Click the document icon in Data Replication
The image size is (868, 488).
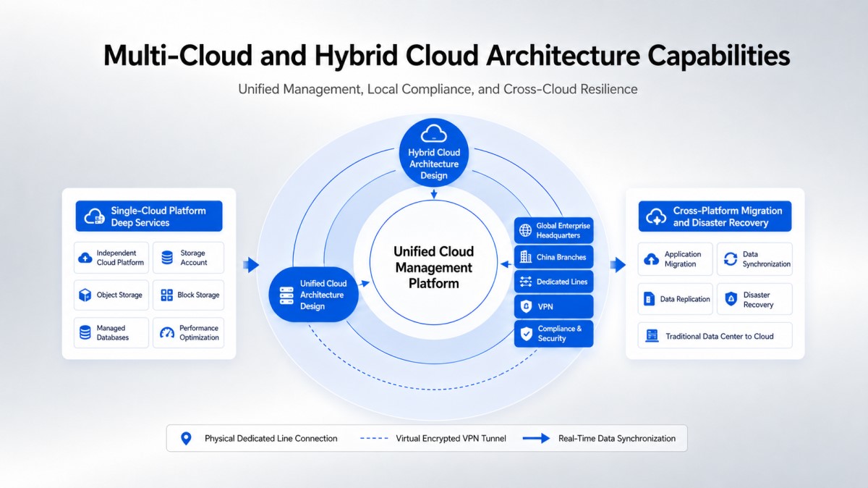point(649,299)
